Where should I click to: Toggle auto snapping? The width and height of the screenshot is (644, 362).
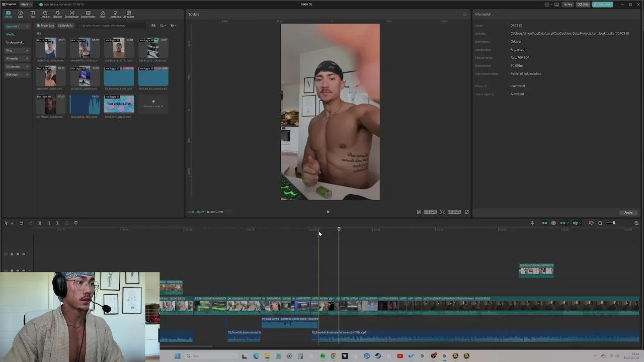click(553, 223)
